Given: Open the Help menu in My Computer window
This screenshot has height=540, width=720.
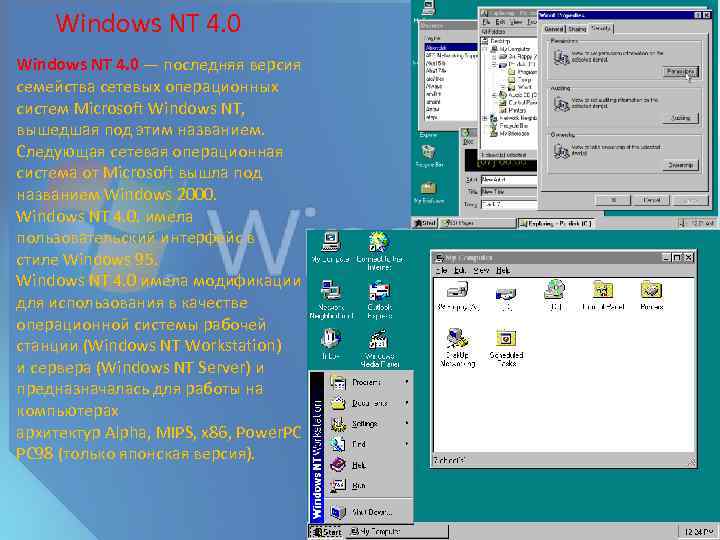Looking at the screenshot, I should 503,270.
